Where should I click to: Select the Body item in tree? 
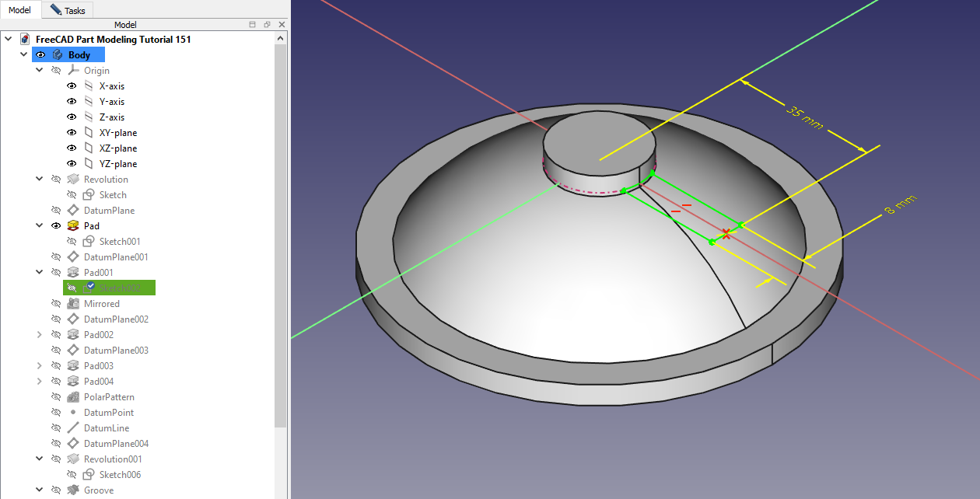coord(79,55)
